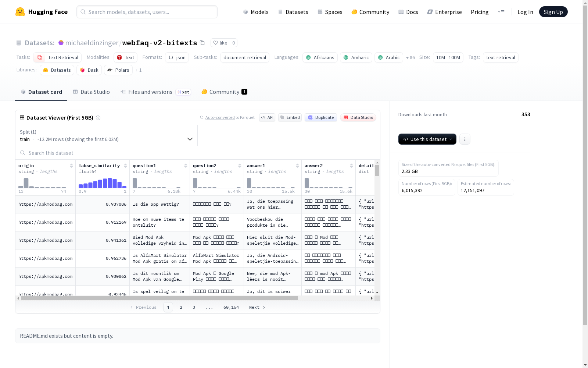Click the heart like button
588x368 pixels.
click(220, 43)
